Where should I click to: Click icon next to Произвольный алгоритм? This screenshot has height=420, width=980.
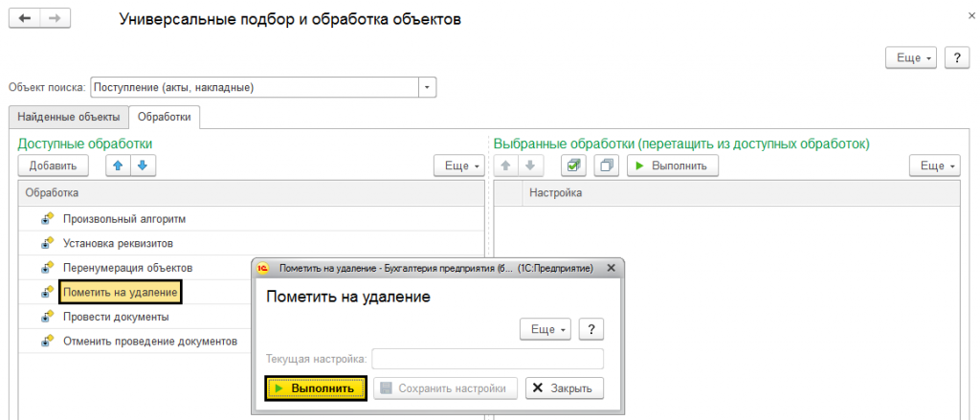click(x=47, y=219)
